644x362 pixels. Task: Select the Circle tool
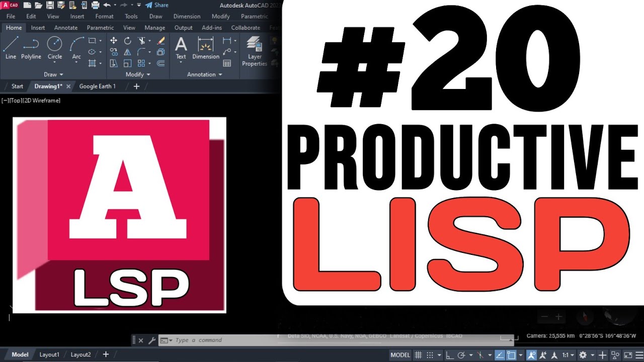pos(55,48)
